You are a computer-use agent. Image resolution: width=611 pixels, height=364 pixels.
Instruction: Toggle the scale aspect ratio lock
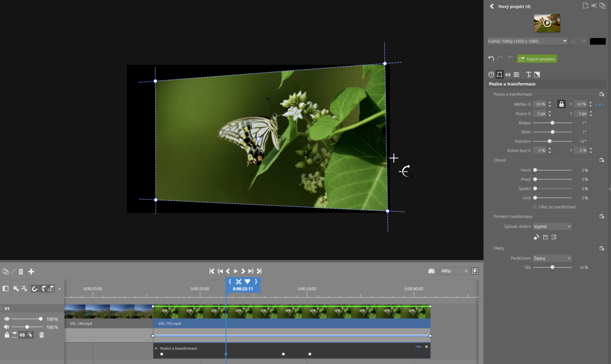point(561,104)
